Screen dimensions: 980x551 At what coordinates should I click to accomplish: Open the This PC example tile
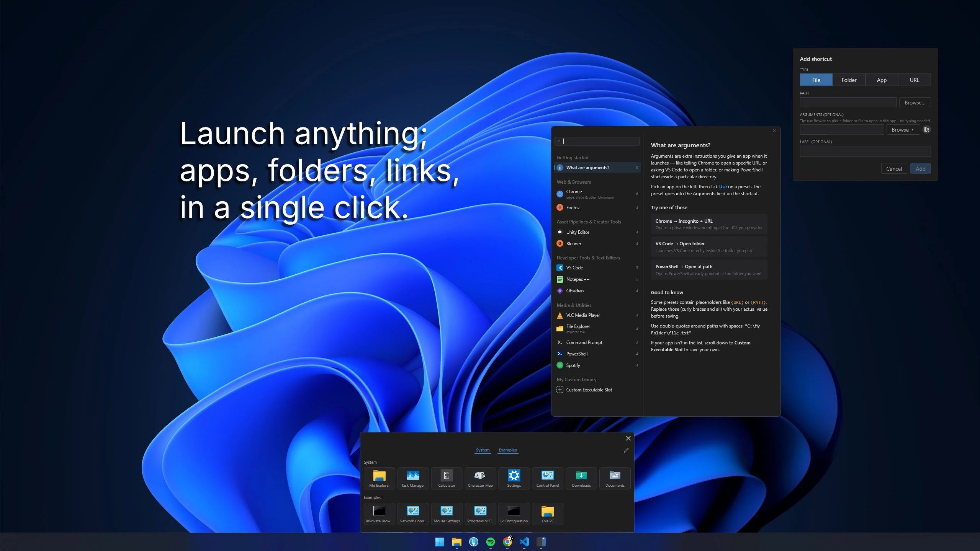pyautogui.click(x=548, y=514)
